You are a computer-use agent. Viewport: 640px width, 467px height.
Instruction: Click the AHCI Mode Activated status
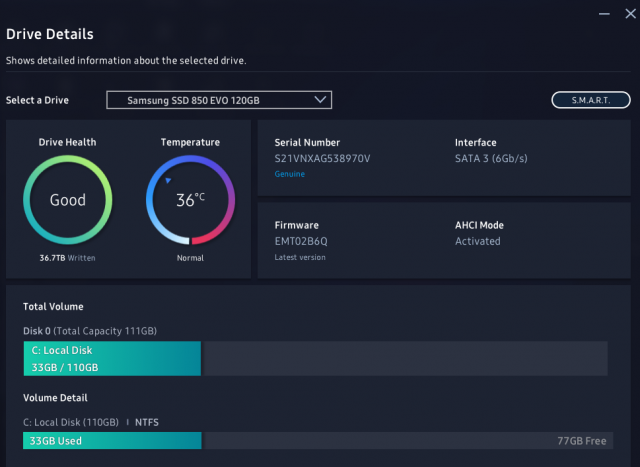pos(477,241)
